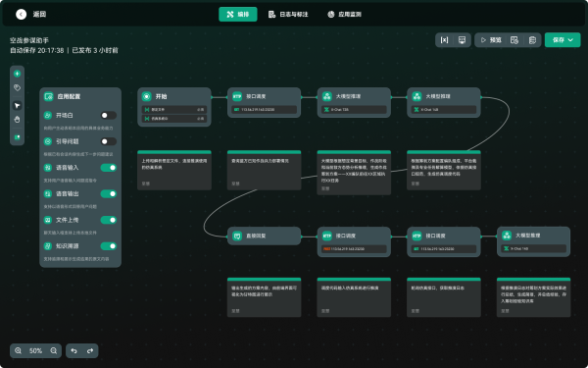The width and height of the screenshot is (588, 368).
Task: Enable the 引导问题 toggle
Action: [109, 141]
